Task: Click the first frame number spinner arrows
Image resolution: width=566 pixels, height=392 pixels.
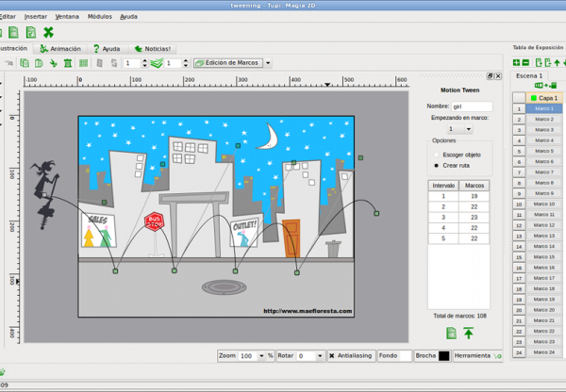Action: [x=144, y=63]
